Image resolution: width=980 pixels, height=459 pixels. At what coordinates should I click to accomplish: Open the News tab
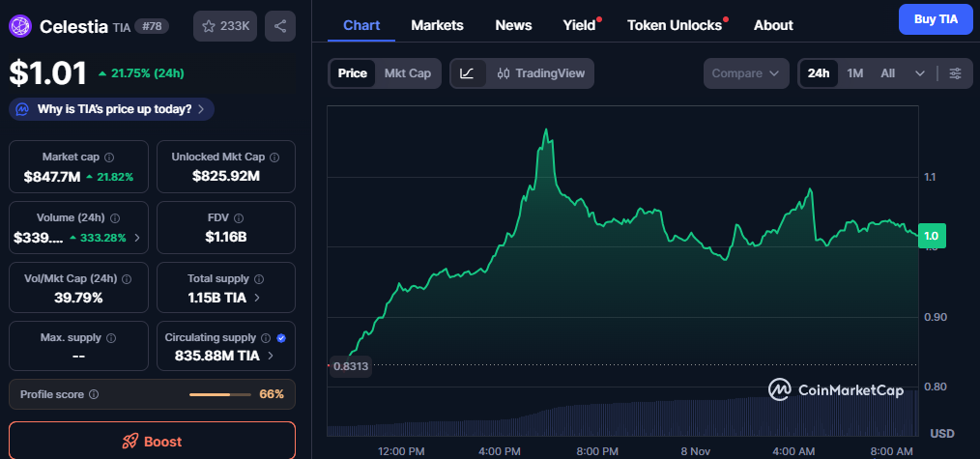click(514, 25)
